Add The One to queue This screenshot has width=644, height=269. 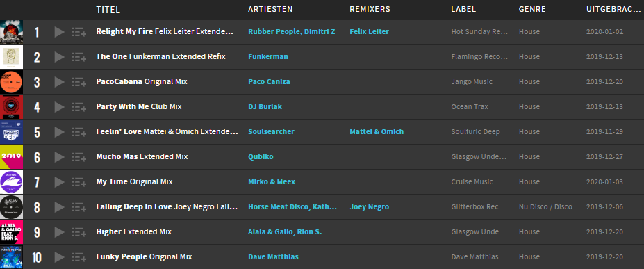79,57
